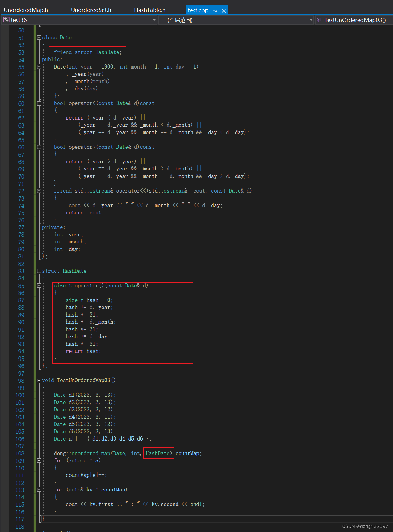Collapse the operator< function

tap(39, 103)
